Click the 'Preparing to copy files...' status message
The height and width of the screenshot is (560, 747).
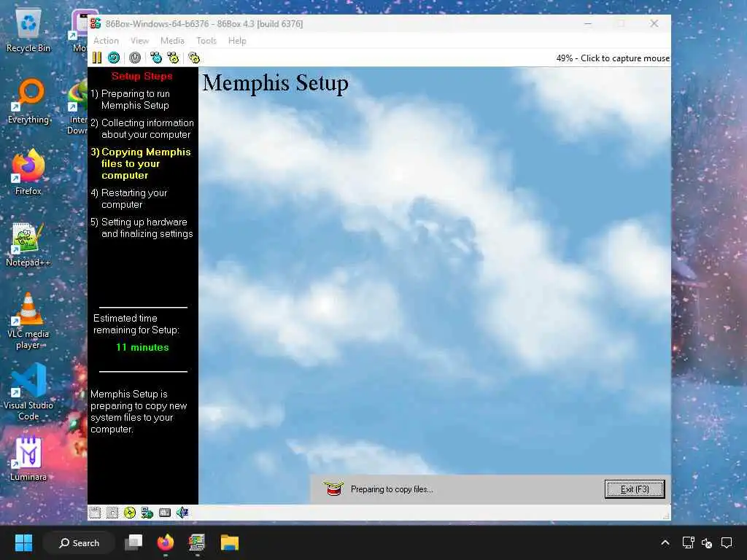[392, 489]
